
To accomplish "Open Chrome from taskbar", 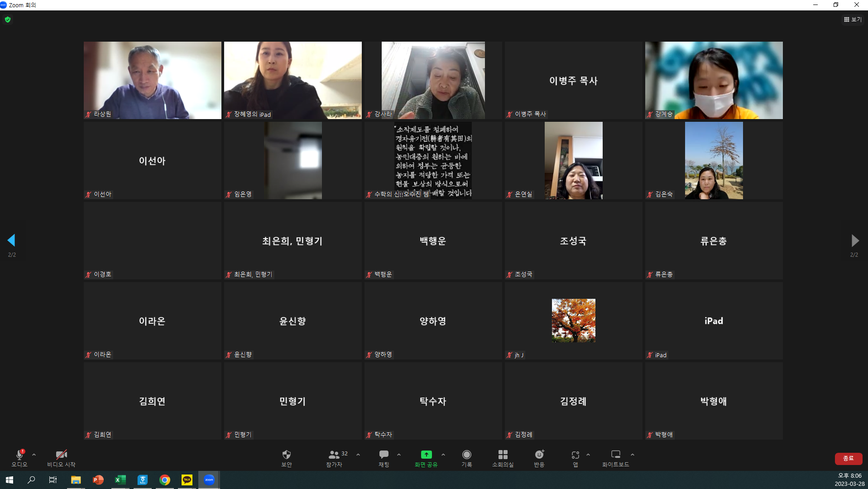I will click(x=165, y=480).
